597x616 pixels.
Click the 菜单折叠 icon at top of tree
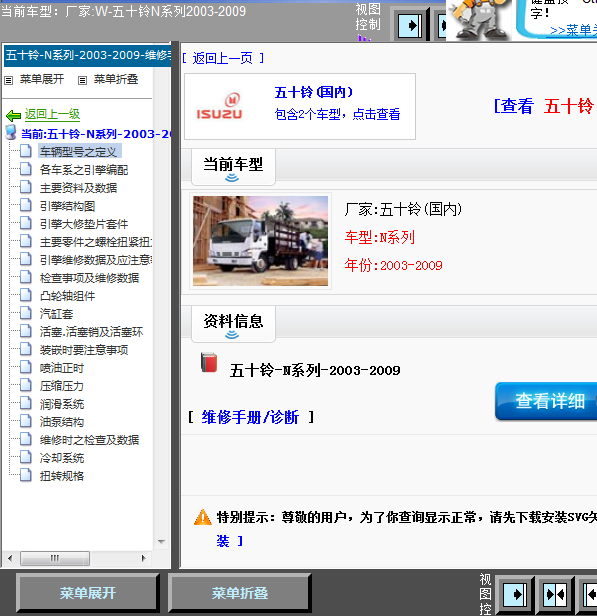pos(82,81)
